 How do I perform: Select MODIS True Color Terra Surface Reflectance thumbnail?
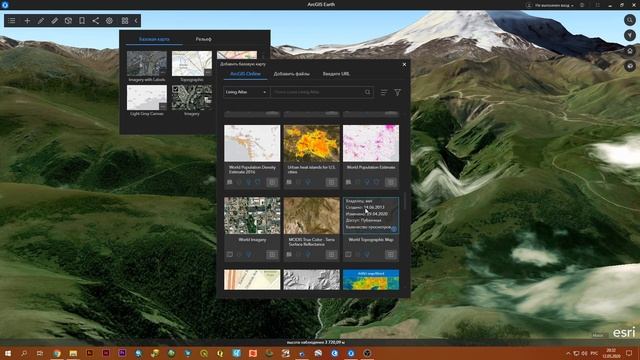coord(311,216)
